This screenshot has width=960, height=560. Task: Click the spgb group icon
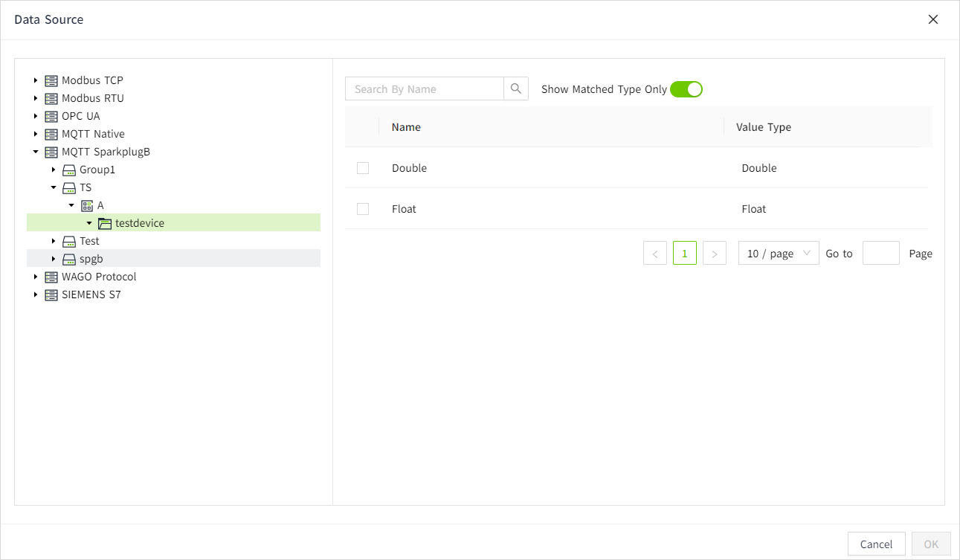tap(69, 259)
